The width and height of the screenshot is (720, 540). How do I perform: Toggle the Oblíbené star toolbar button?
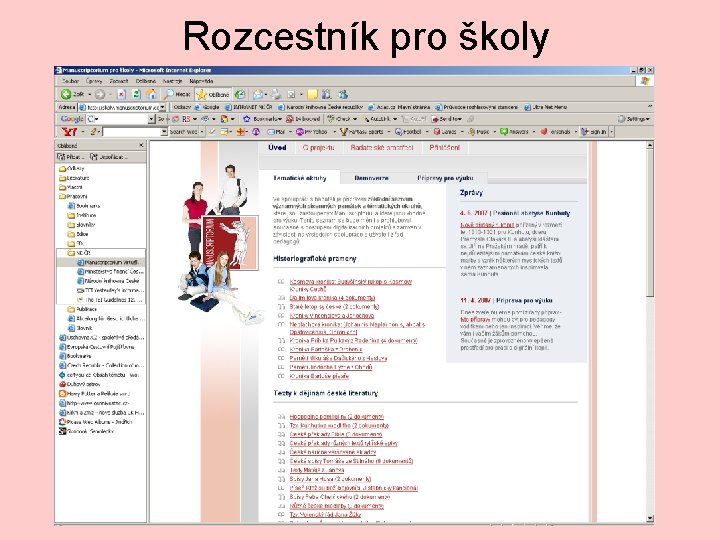click(213, 94)
